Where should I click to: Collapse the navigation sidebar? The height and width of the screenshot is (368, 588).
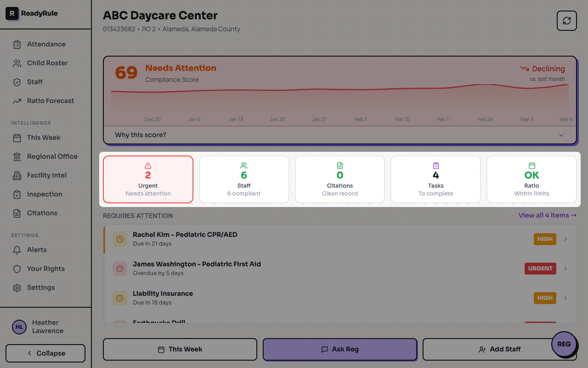(45, 353)
